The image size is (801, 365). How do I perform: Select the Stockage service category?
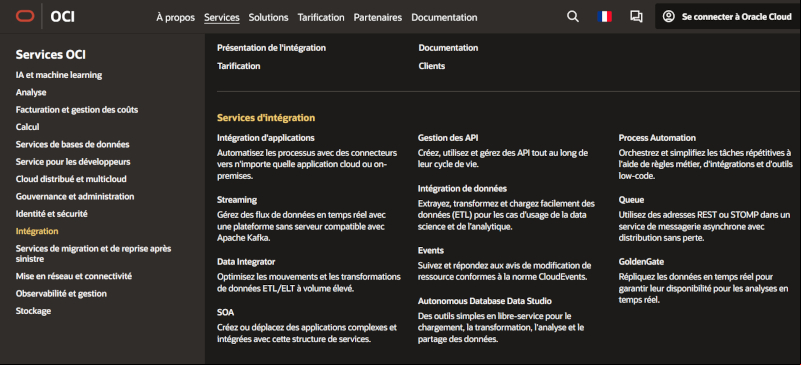point(33,311)
